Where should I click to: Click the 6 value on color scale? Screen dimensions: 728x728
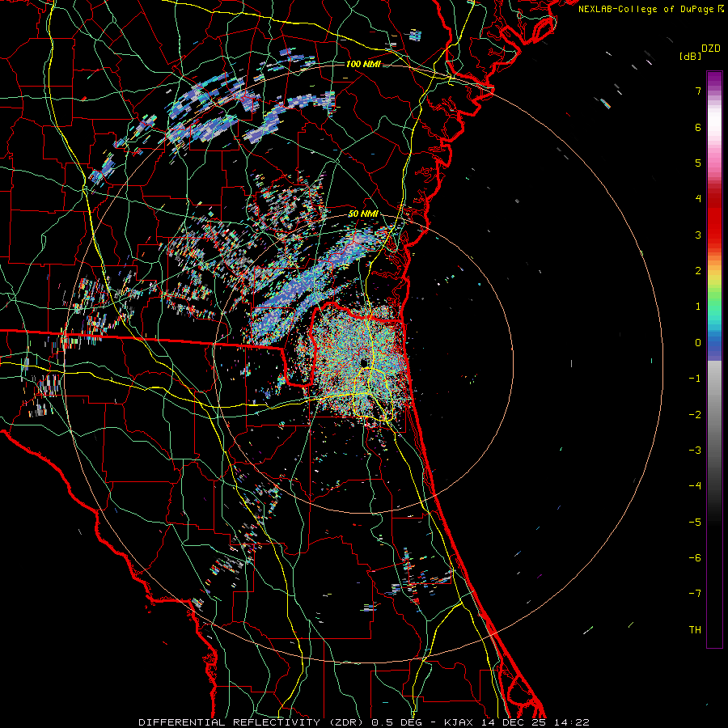[x=698, y=127]
